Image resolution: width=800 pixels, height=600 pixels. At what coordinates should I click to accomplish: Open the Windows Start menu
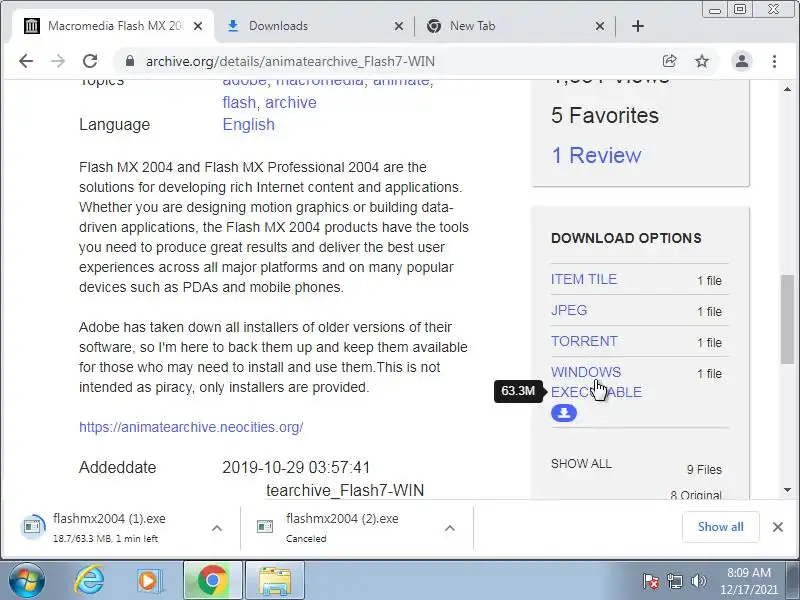27,580
